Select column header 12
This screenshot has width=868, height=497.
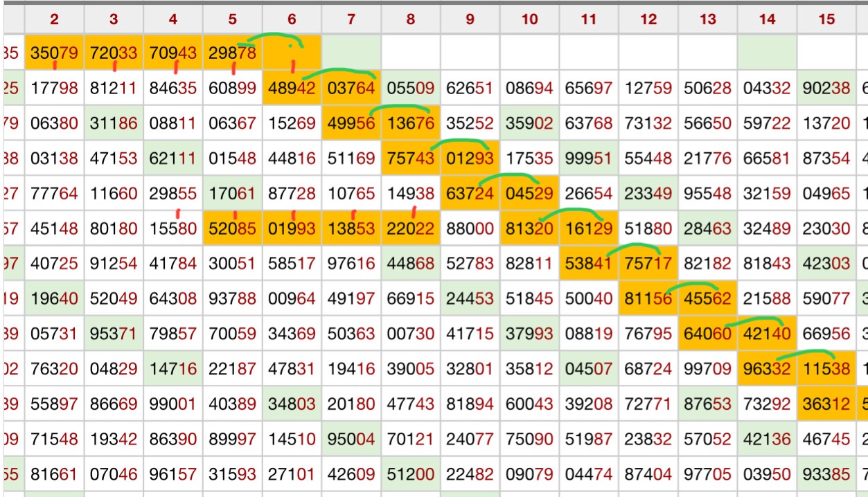[x=648, y=19]
